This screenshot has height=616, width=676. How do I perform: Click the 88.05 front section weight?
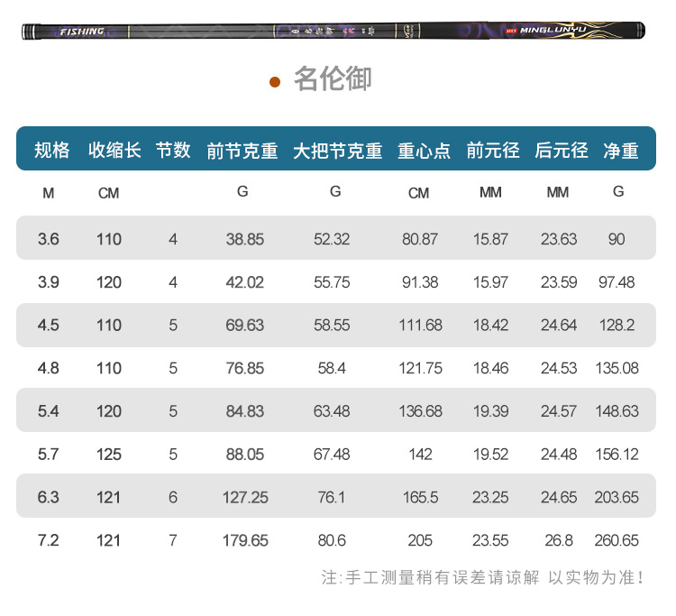click(245, 455)
